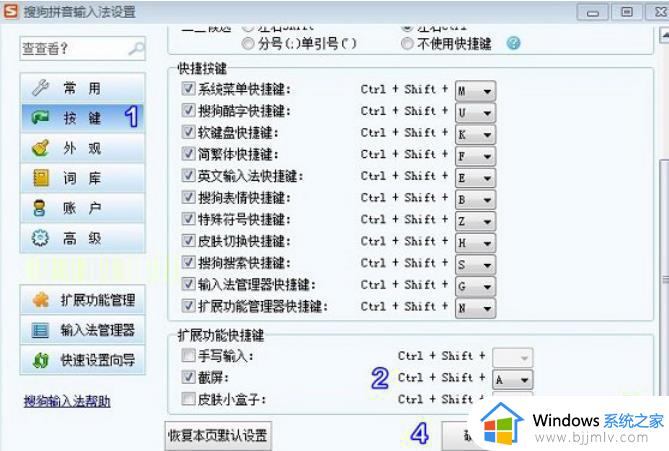Toggle 搜狗搜索快捷键 checkbox
Viewport: 669px width, 451px height.
click(x=188, y=262)
